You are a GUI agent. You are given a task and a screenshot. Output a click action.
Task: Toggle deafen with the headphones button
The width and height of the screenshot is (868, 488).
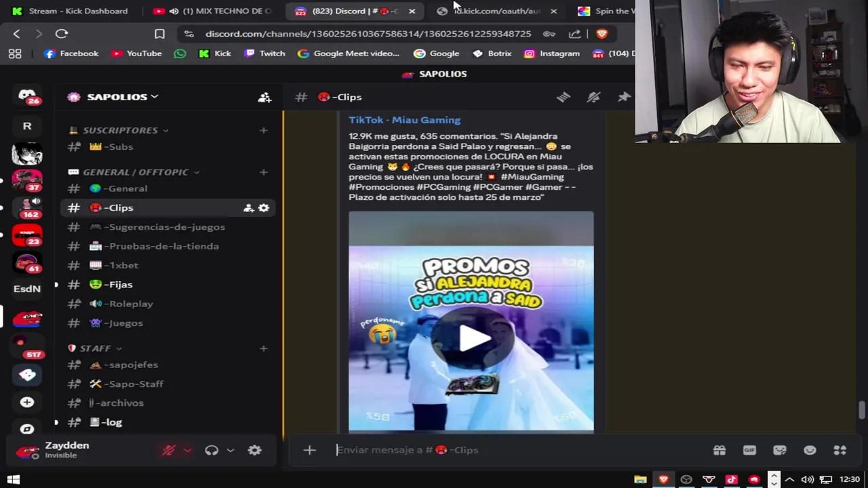point(212,450)
